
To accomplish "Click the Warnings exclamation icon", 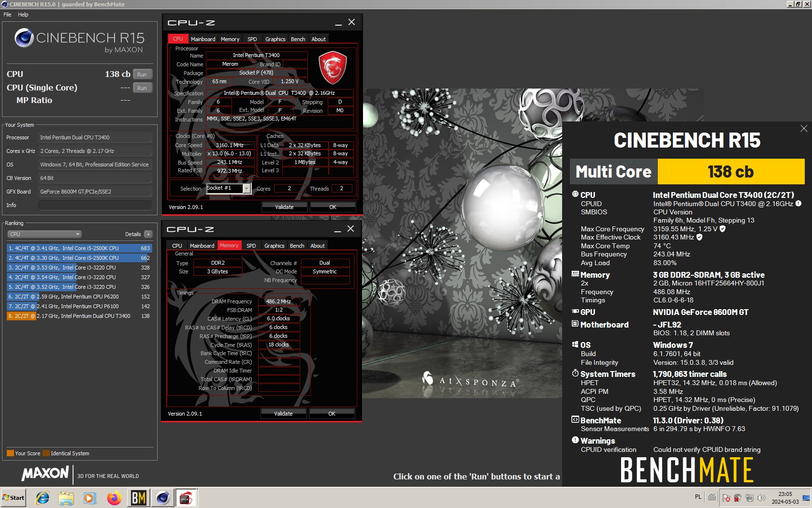I will [575, 440].
